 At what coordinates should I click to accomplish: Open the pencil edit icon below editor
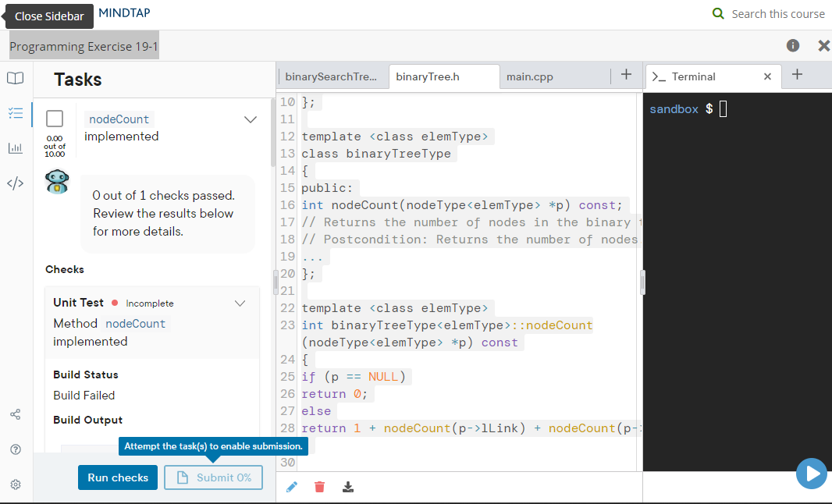click(292, 486)
